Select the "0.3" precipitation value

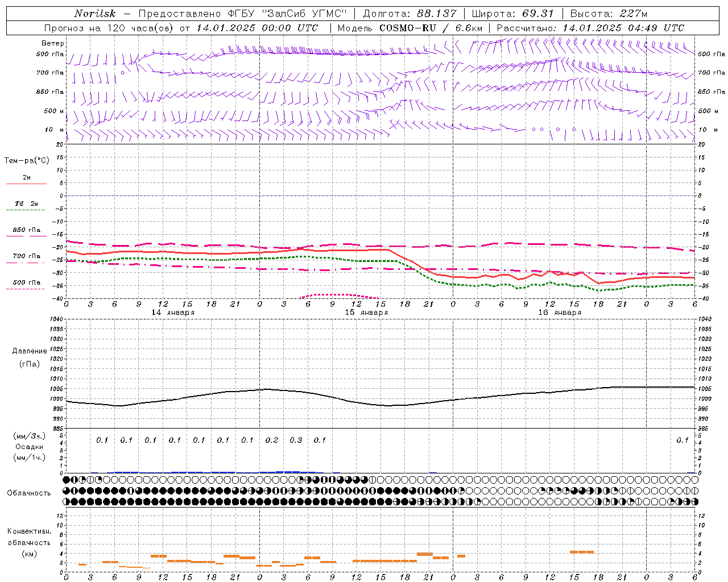pyautogui.click(x=296, y=440)
